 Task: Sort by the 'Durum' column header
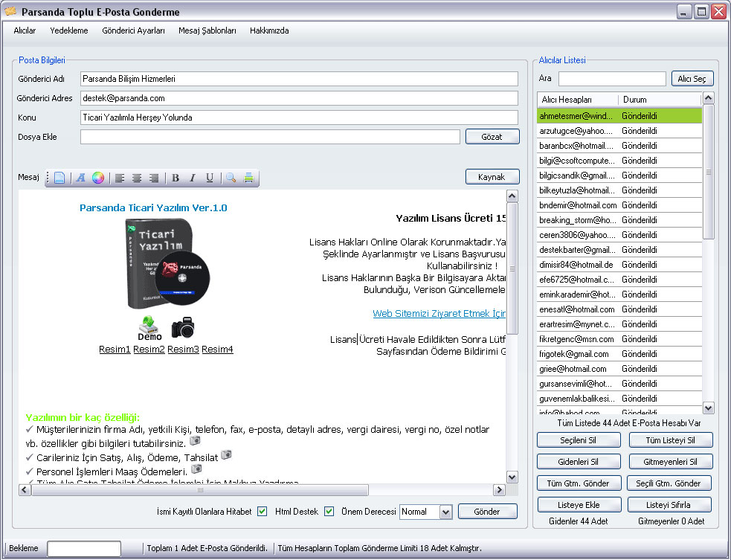(660, 100)
